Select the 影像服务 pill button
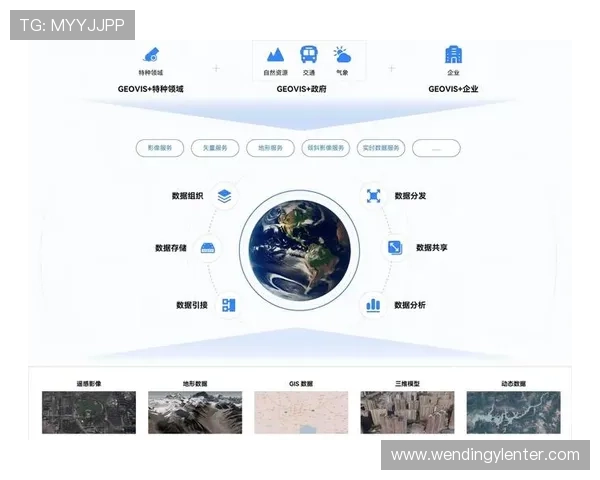Image resolution: width=600 pixels, height=480 pixels. [160, 148]
